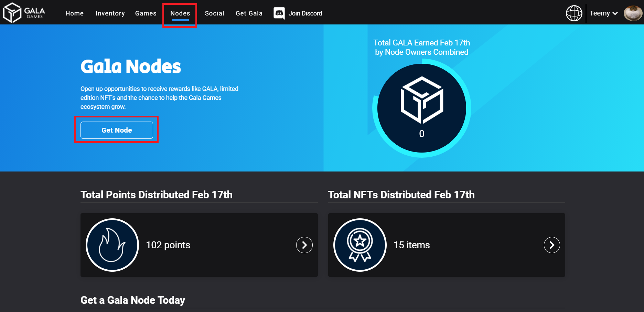644x312 pixels.
Task: Select the Nodes tab
Action: click(x=180, y=13)
